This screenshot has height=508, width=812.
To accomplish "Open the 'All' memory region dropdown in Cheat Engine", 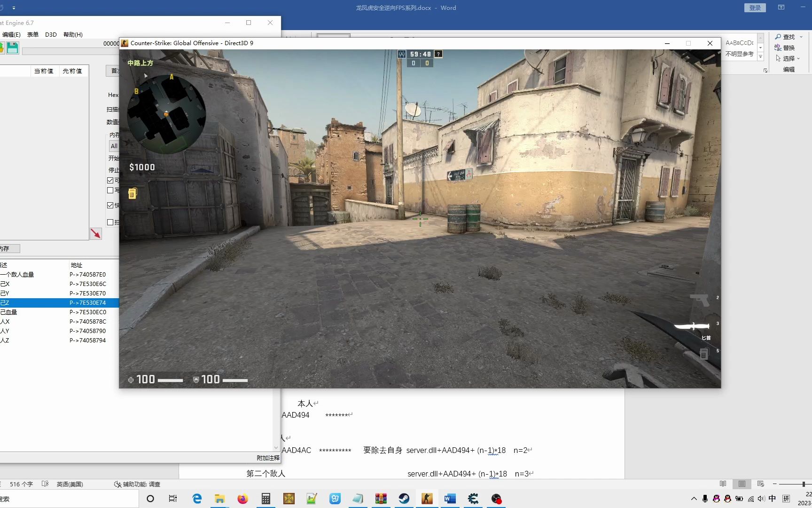I will click(114, 146).
